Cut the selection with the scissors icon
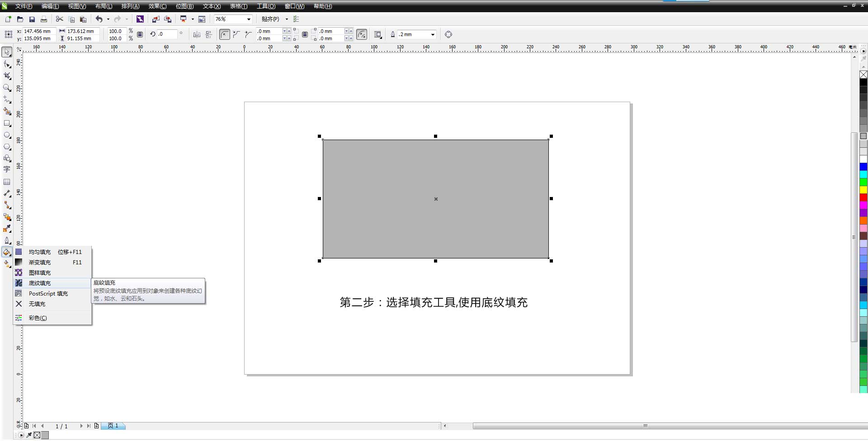 59,19
